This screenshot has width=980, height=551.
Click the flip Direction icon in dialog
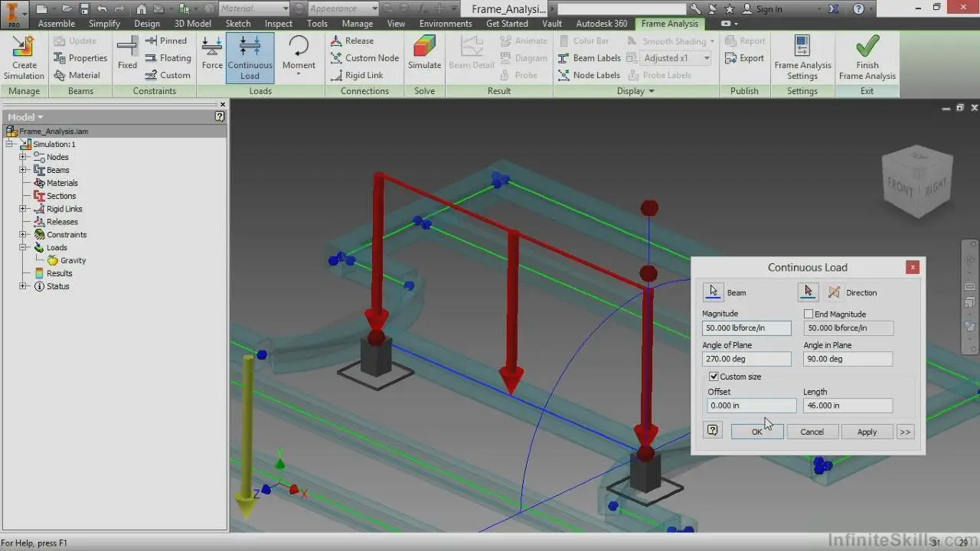[x=834, y=292]
